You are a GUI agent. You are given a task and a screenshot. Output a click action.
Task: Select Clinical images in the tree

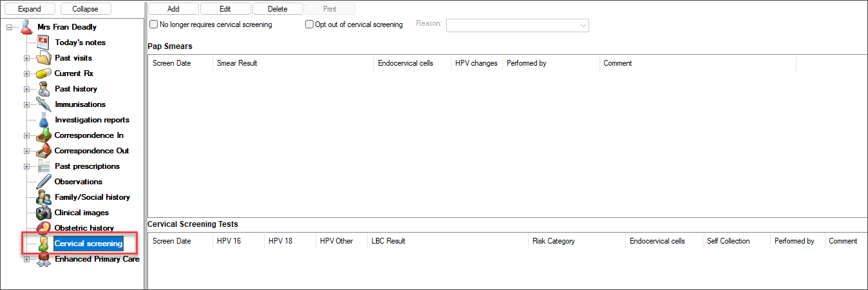(x=82, y=213)
